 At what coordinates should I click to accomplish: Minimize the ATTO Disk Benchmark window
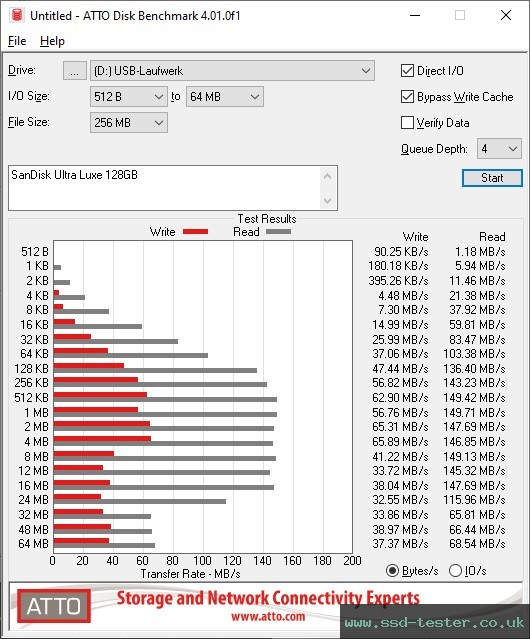click(x=415, y=15)
